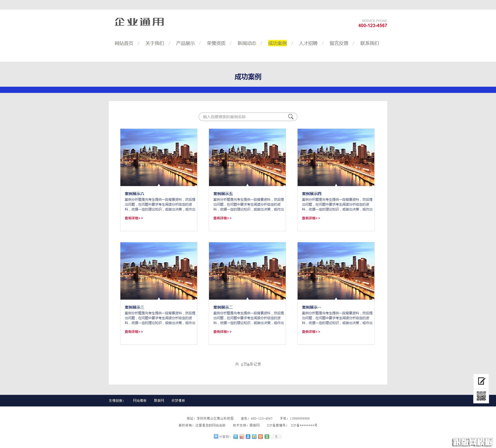Click the footer address 深圳市南山区南山科技园

pos(215,418)
